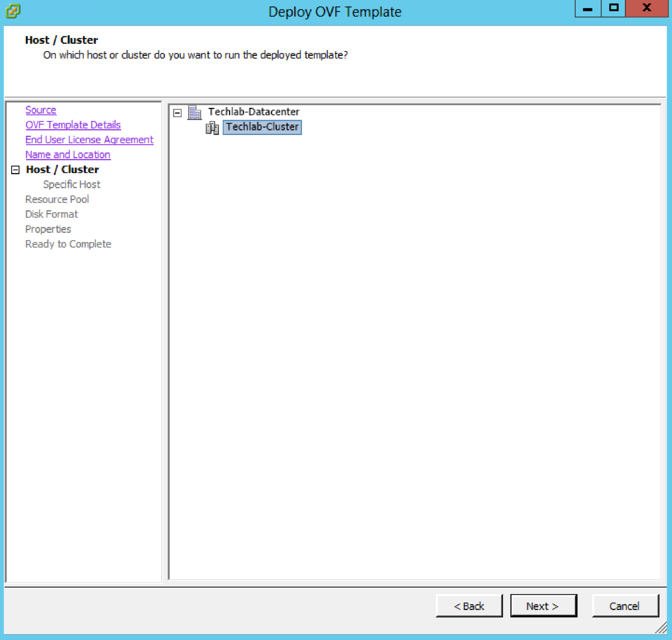This screenshot has height=640, width=672.
Task: Cancel the OVF deployment wizard
Action: click(x=625, y=605)
